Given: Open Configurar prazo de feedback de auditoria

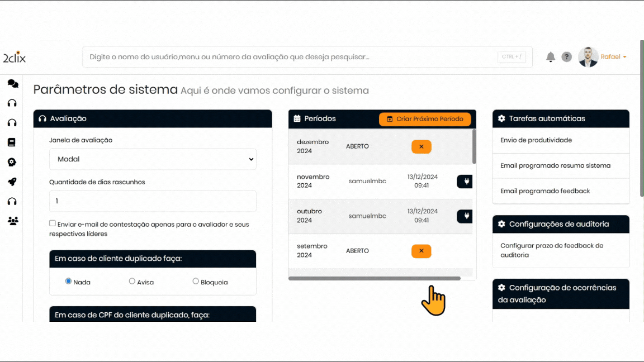Looking at the screenshot, I should click(551, 250).
